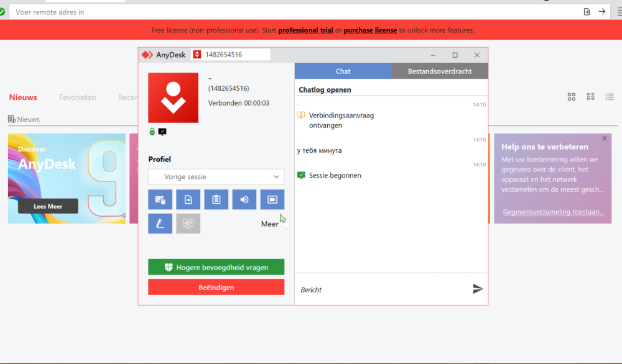Toggle file transfer permission icon
The image size is (622, 364).
[188, 199]
